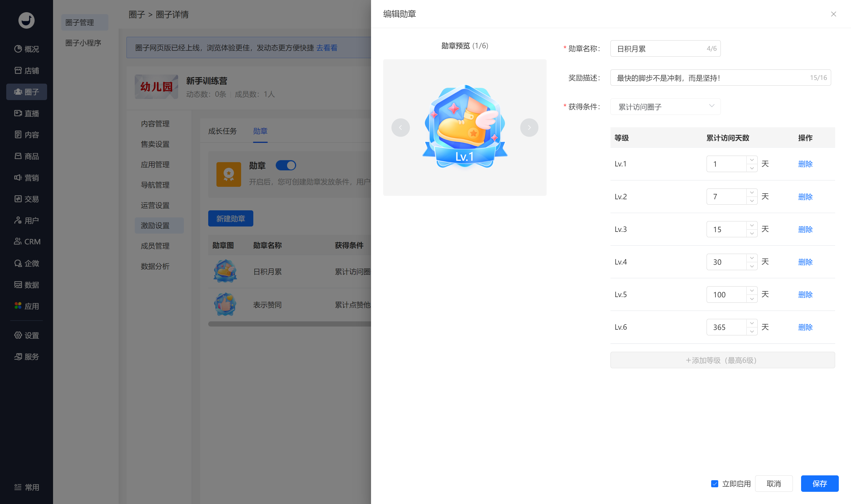Image resolution: width=851 pixels, height=504 pixels.
Task: Click the 日积月累 badge thumbnail in list
Action: [225, 271]
